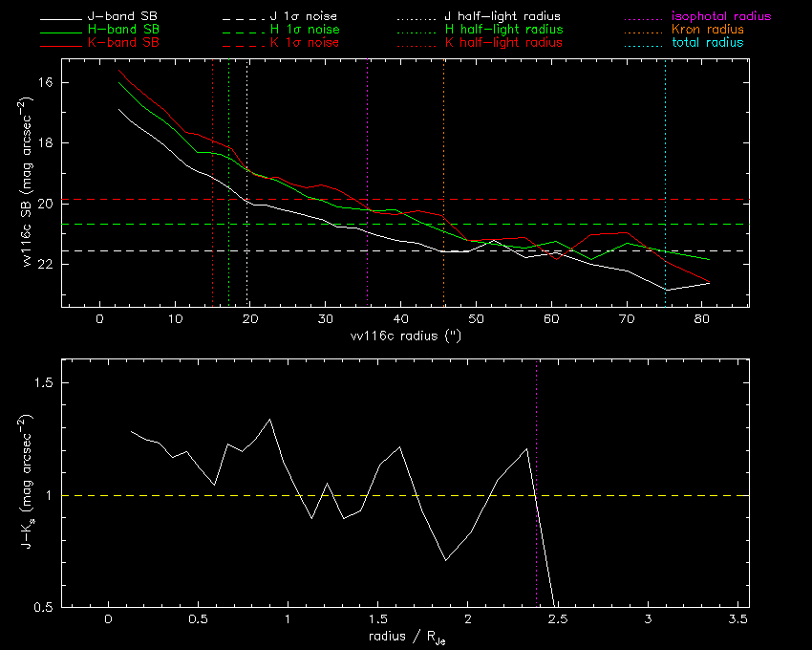Select the H half-light radius legend label

[x=503, y=30]
